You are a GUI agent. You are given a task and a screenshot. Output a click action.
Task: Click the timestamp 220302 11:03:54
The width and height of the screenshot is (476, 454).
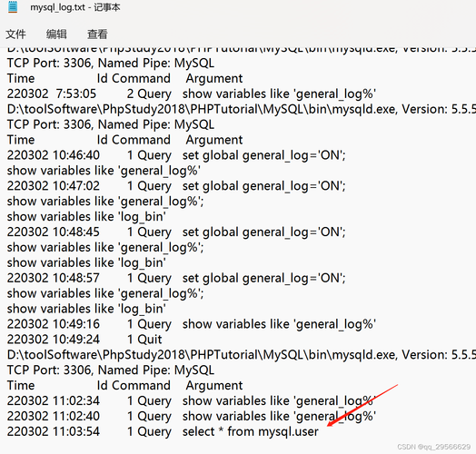coord(54,431)
